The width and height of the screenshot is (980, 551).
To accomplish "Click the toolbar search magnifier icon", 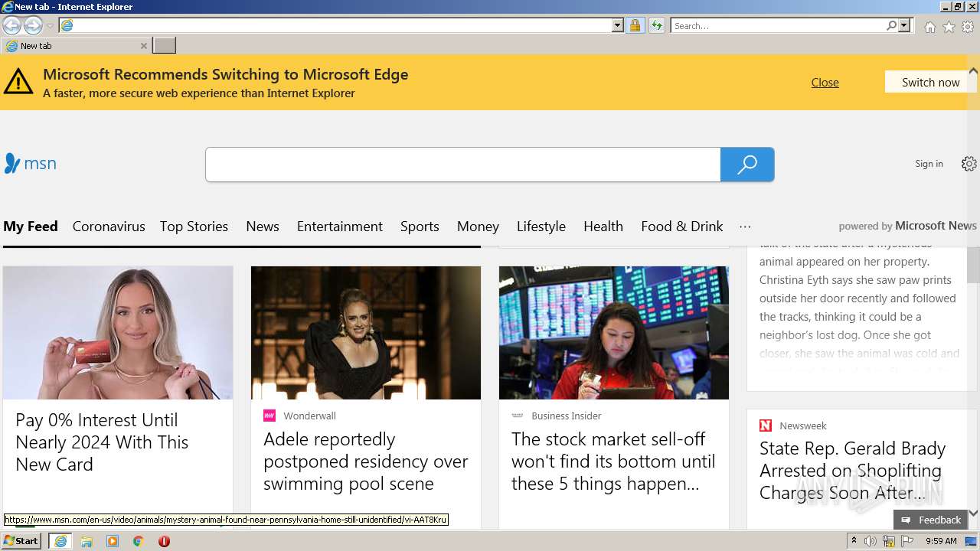I will click(891, 26).
